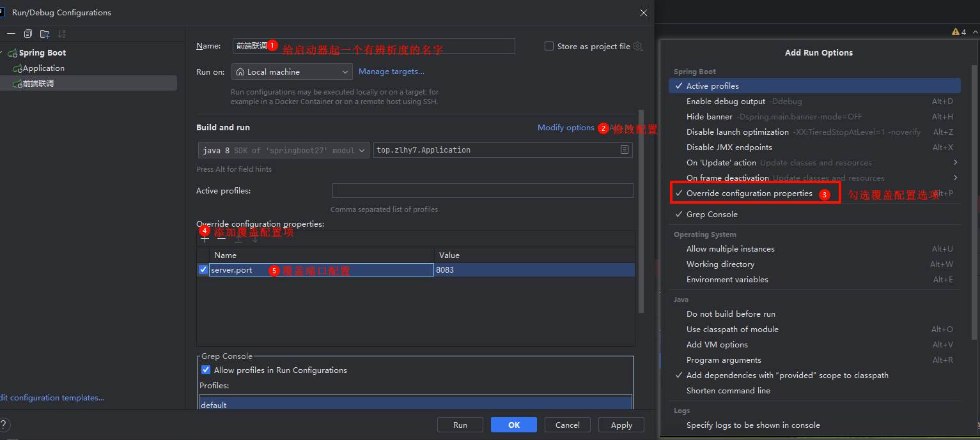Choose Environment variables from run options
This screenshot has height=440, width=980.
click(x=727, y=280)
